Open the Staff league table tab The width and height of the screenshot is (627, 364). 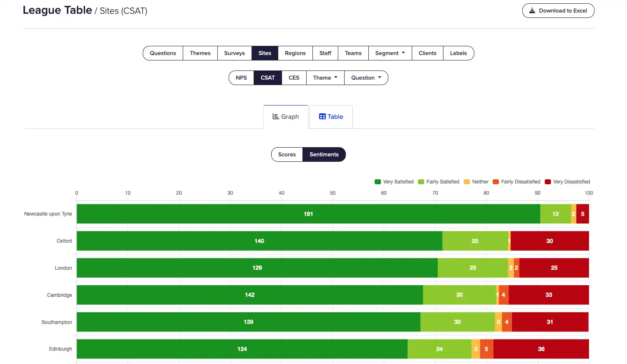click(325, 53)
